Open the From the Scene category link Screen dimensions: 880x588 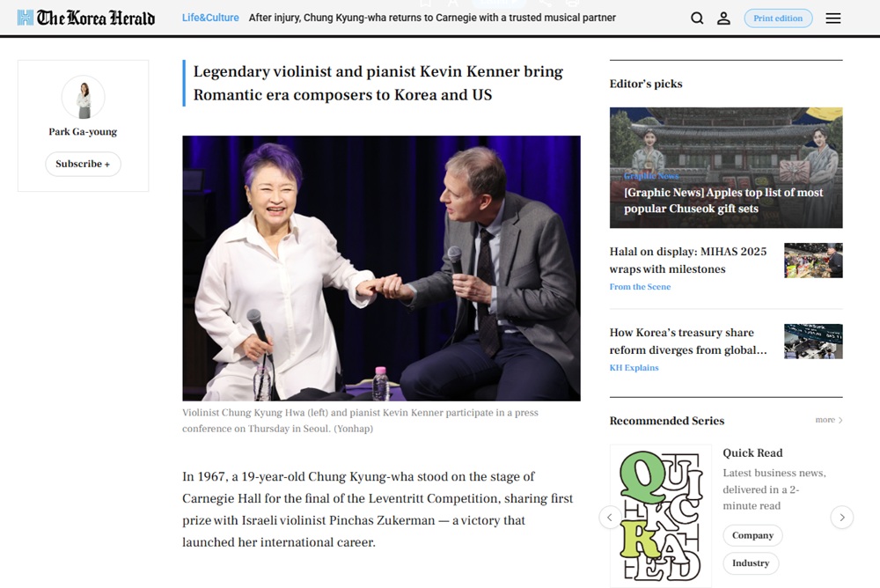click(x=640, y=286)
